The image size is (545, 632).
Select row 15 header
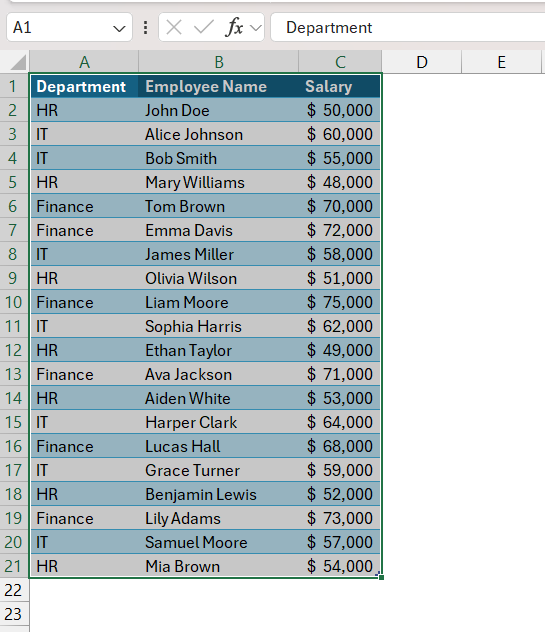click(x=14, y=422)
